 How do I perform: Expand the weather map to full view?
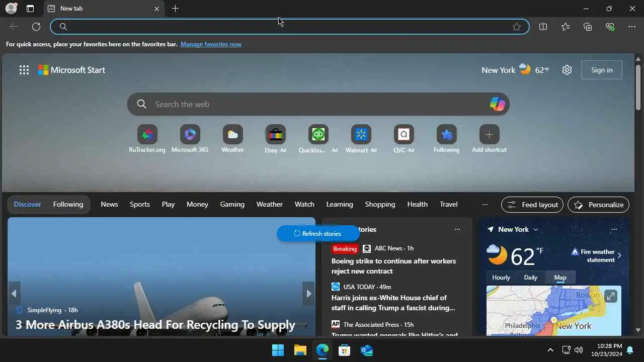(x=610, y=296)
